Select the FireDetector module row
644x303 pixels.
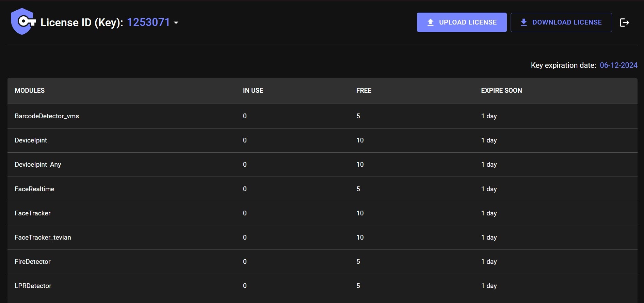(x=33, y=262)
